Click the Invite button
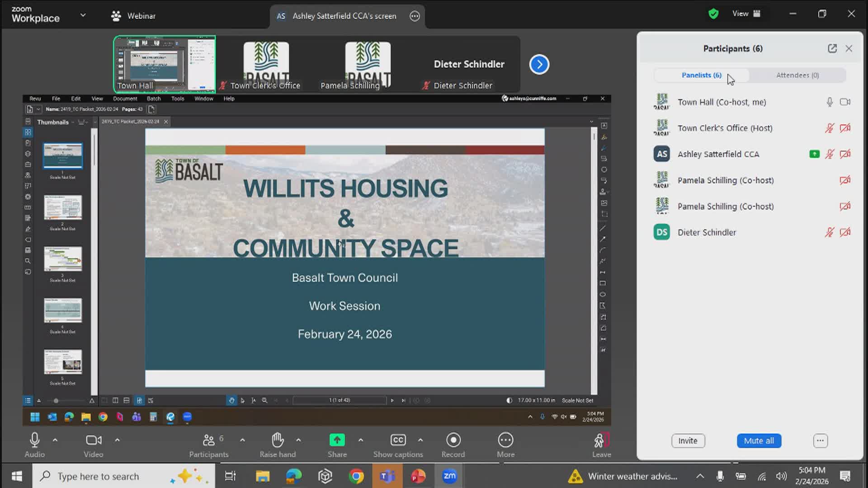 click(x=688, y=441)
